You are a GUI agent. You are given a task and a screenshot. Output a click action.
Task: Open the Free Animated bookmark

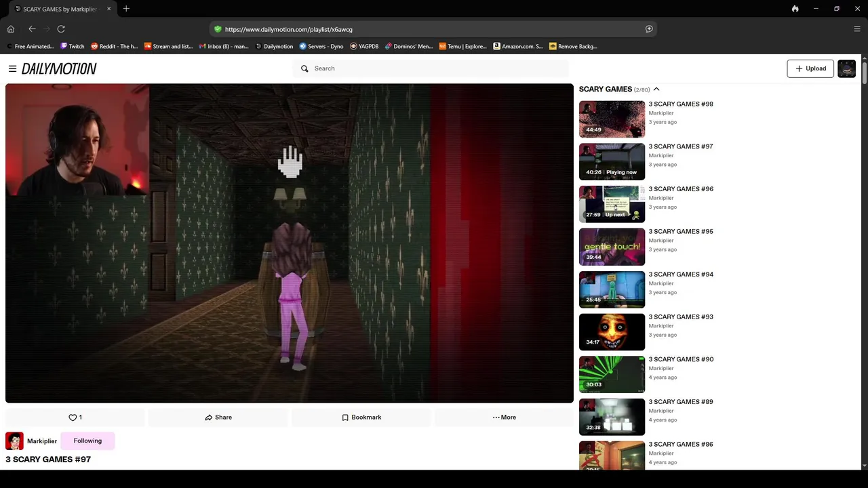(30, 47)
